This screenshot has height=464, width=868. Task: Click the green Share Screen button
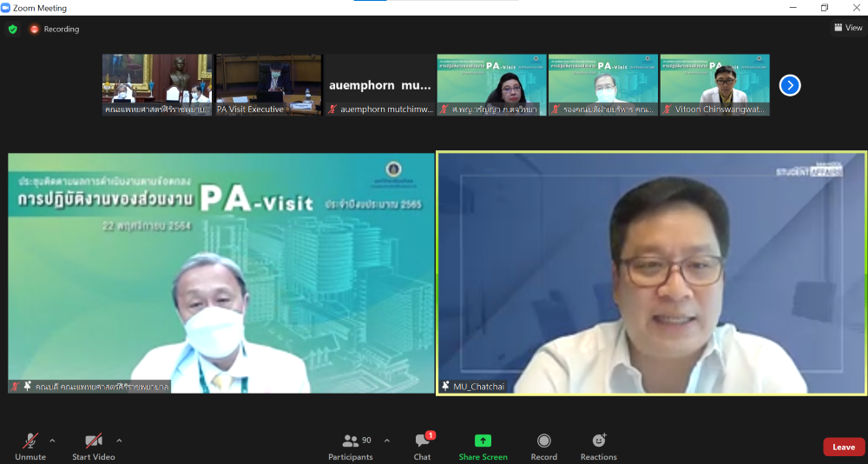click(483, 447)
